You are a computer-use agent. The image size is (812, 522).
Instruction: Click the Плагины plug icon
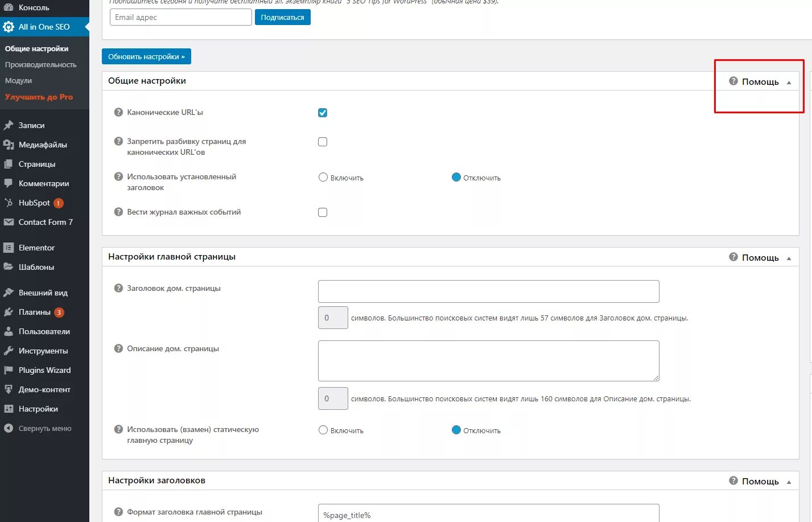[x=9, y=313]
